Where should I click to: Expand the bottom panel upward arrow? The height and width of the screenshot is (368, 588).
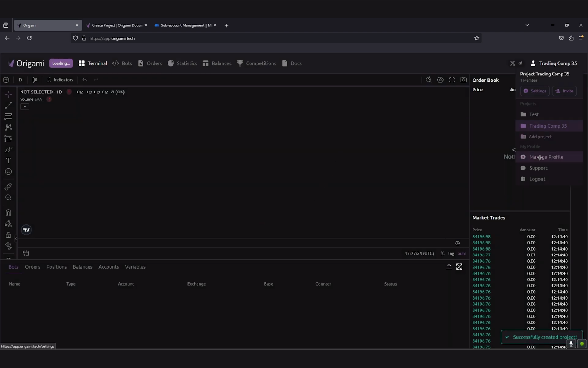[449, 267]
